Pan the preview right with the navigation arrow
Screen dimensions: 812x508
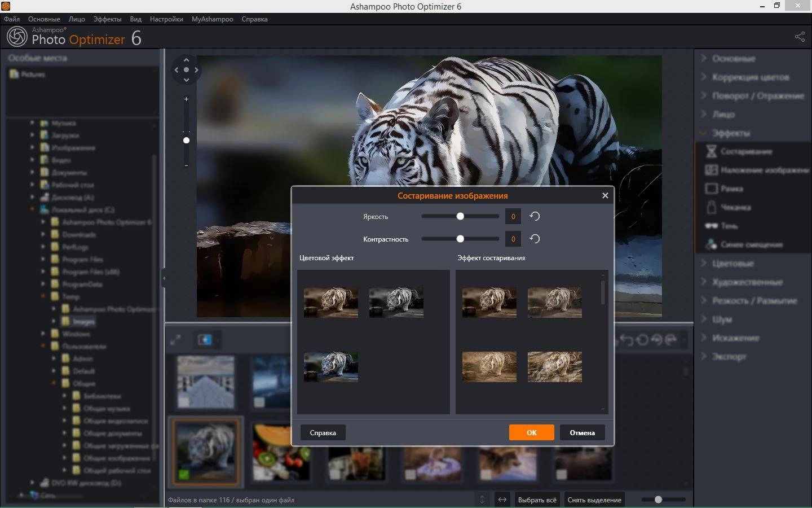coord(196,70)
